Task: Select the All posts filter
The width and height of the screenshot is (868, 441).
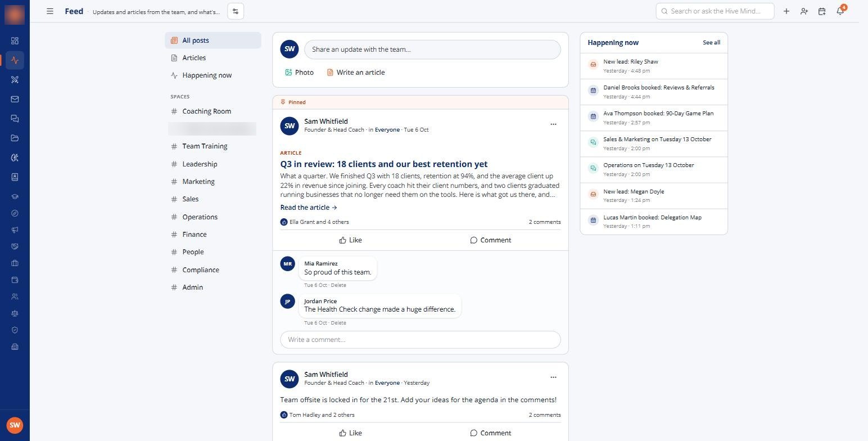Action: click(x=213, y=40)
